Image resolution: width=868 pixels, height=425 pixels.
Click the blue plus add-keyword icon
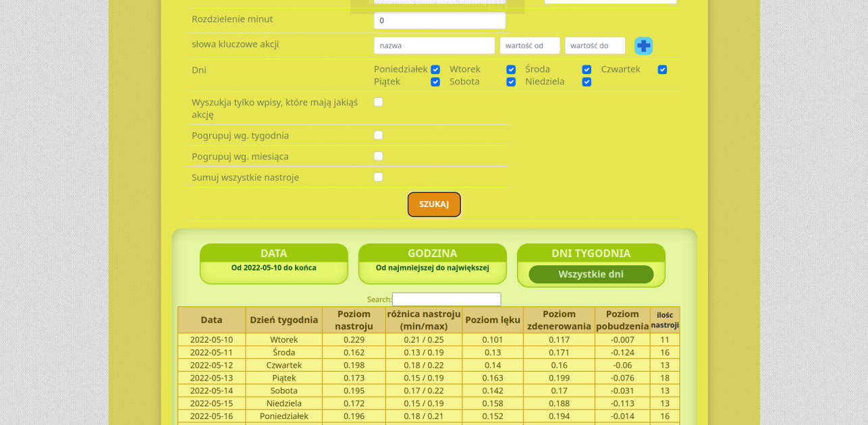pyautogui.click(x=643, y=46)
